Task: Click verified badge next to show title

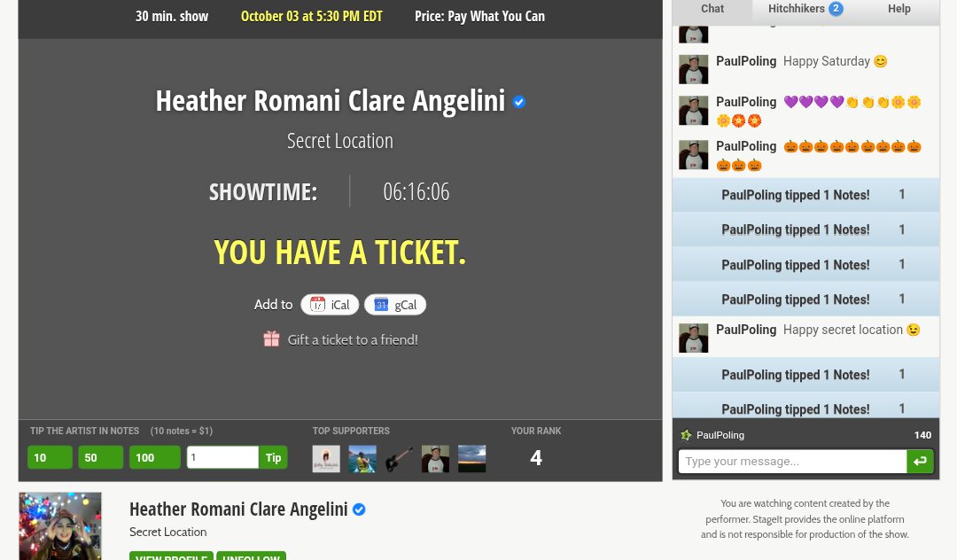Action: click(519, 102)
